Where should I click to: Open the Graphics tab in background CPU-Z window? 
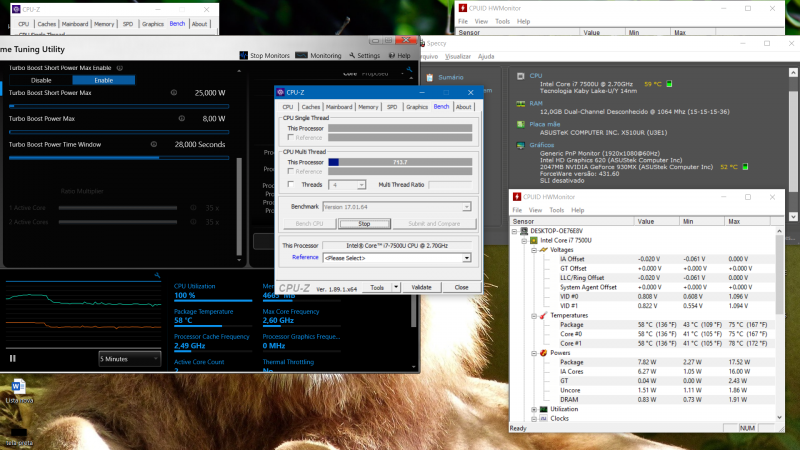pyautogui.click(x=153, y=24)
